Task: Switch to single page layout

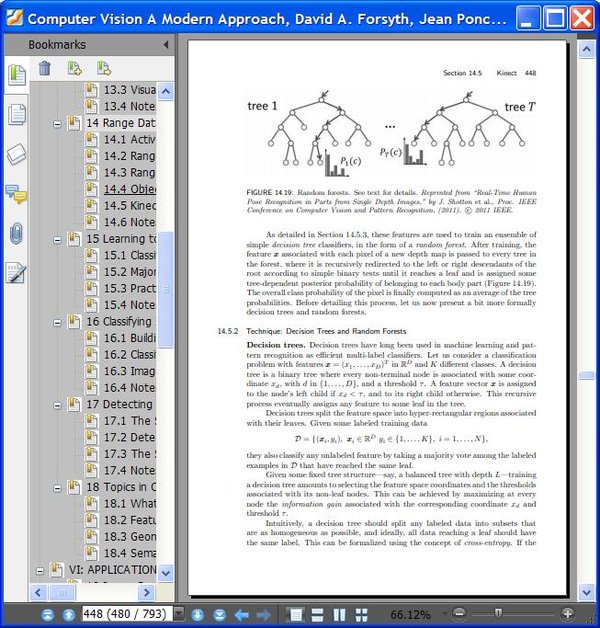Action: (x=296, y=614)
